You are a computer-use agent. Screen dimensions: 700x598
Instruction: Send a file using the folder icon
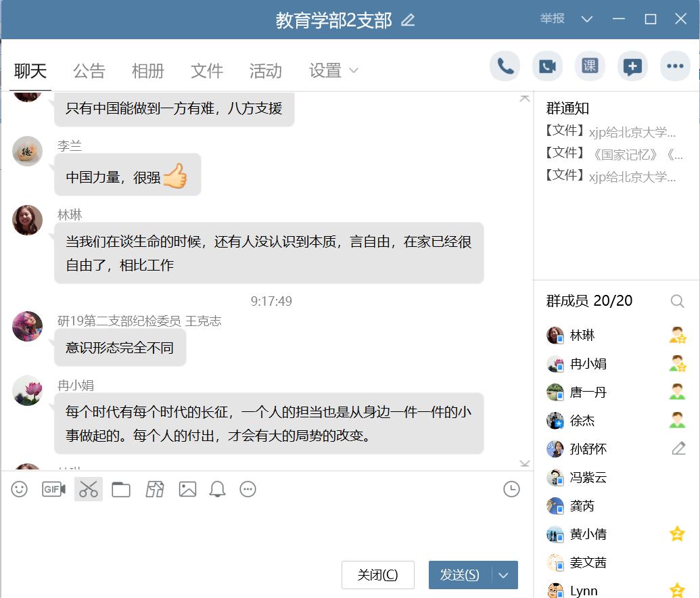click(x=120, y=489)
